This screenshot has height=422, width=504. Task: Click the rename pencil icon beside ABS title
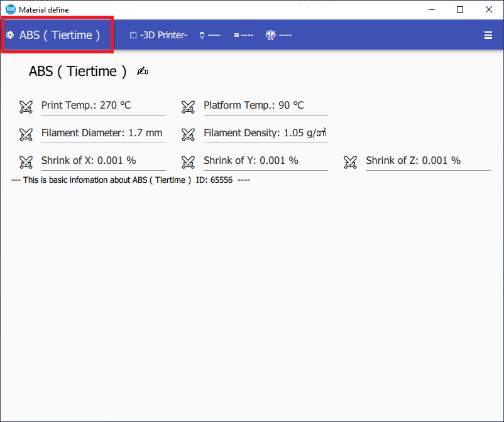(x=143, y=71)
